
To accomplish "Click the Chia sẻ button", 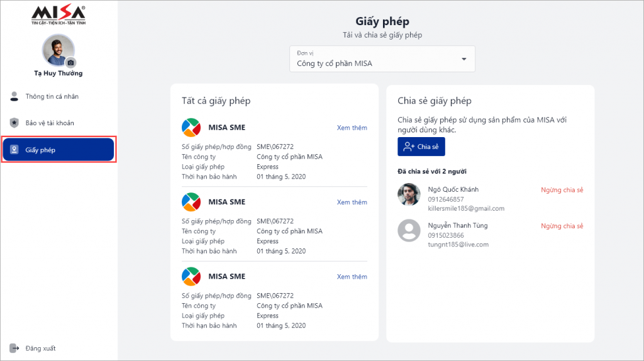I will pyautogui.click(x=421, y=147).
